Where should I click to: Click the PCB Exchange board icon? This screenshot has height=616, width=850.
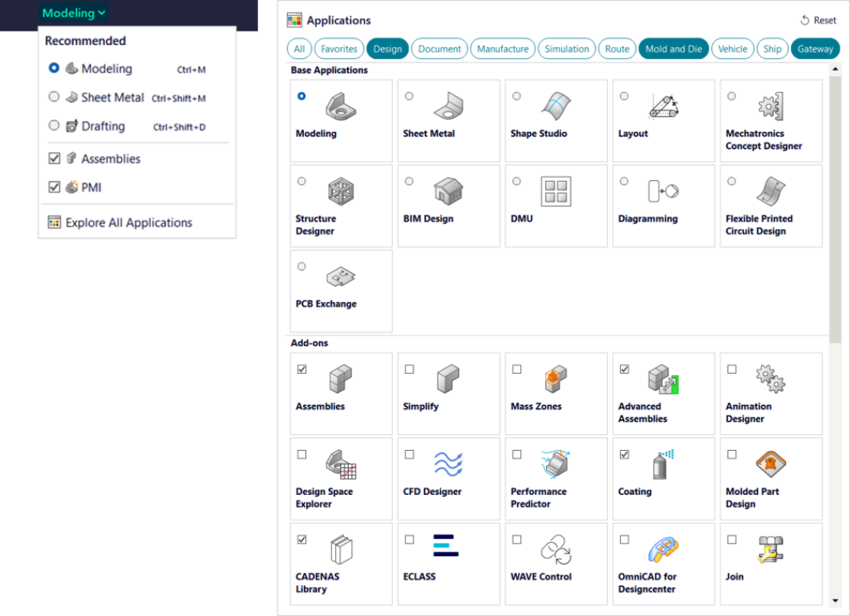point(341,277)
